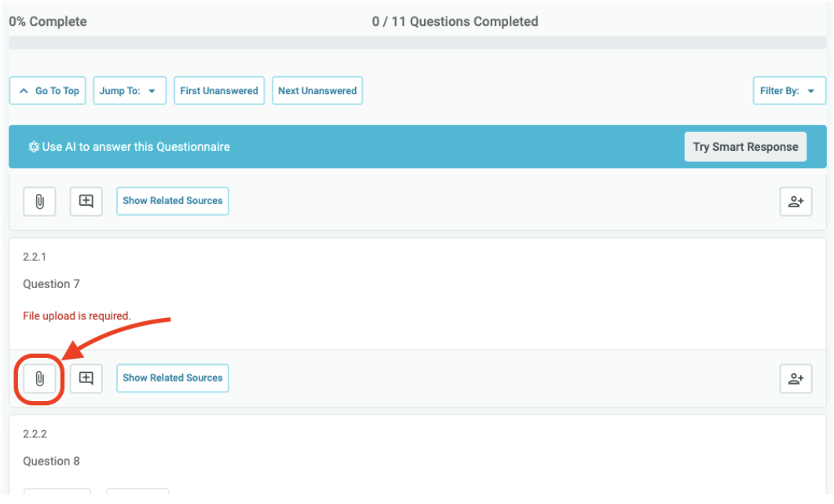Assign a user to Question 7
Screen dimensions: 834x504
(x=796, y=378)
